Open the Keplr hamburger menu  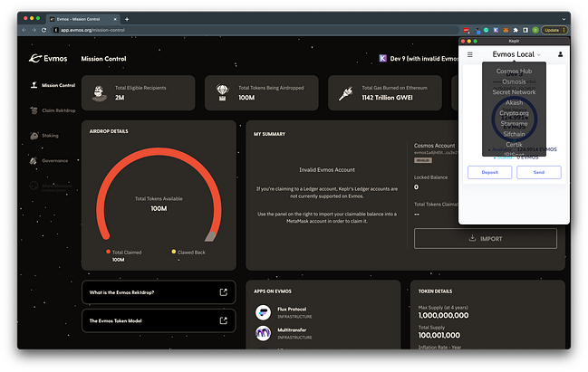(470, 54)
